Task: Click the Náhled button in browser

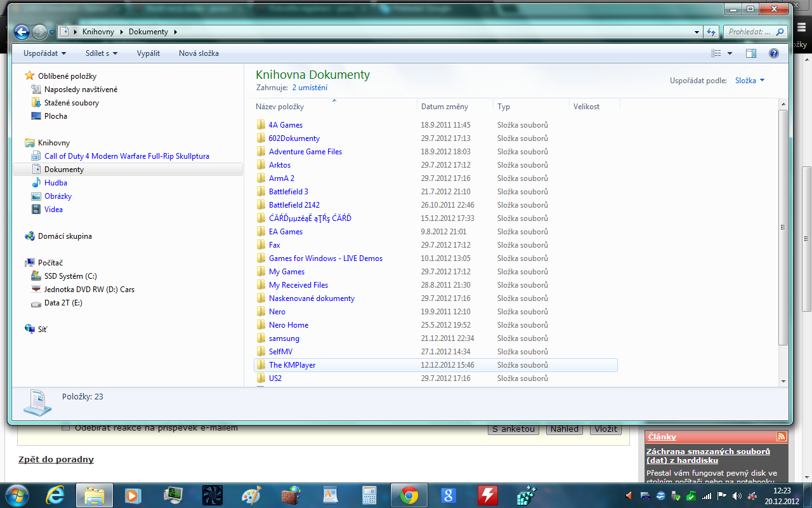Action: click(x=565, y=429)
